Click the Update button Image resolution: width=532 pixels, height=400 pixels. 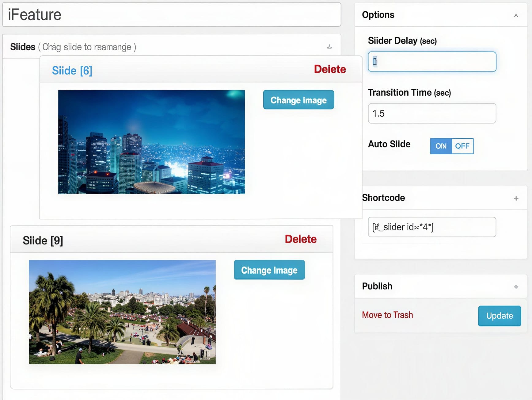(x=500, y=316)
